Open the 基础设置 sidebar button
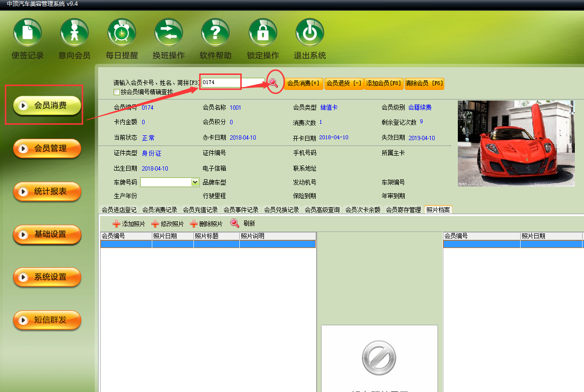 [47, 234]
